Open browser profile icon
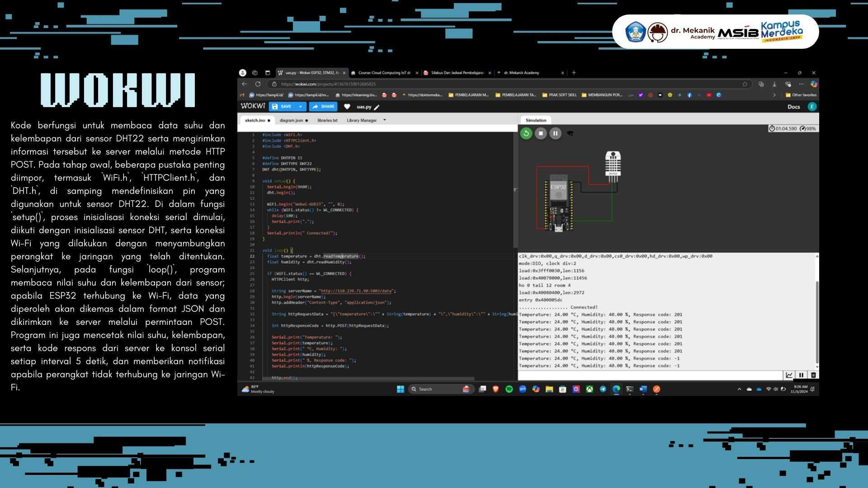The image size is (868, 488). (x=243, y=73)
